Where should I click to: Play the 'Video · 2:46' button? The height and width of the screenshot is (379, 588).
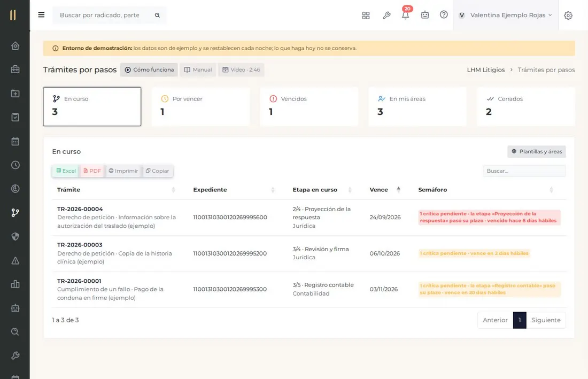click(241, 69)
